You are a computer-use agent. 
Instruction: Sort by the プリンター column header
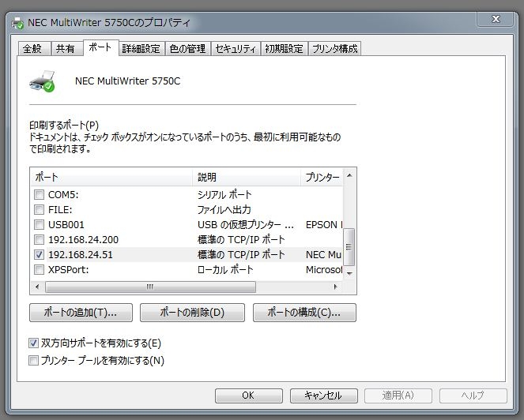322,177
